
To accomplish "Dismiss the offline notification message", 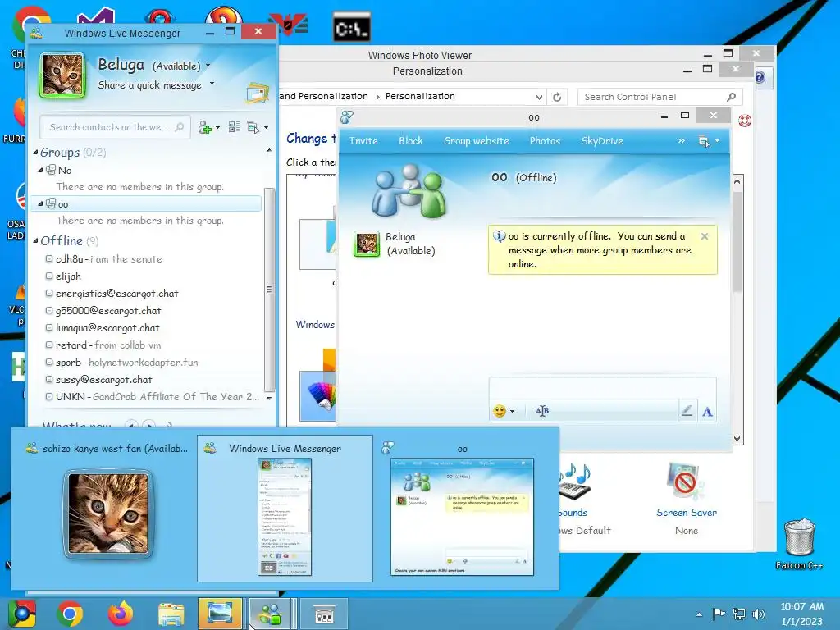I will pos(705,235).
